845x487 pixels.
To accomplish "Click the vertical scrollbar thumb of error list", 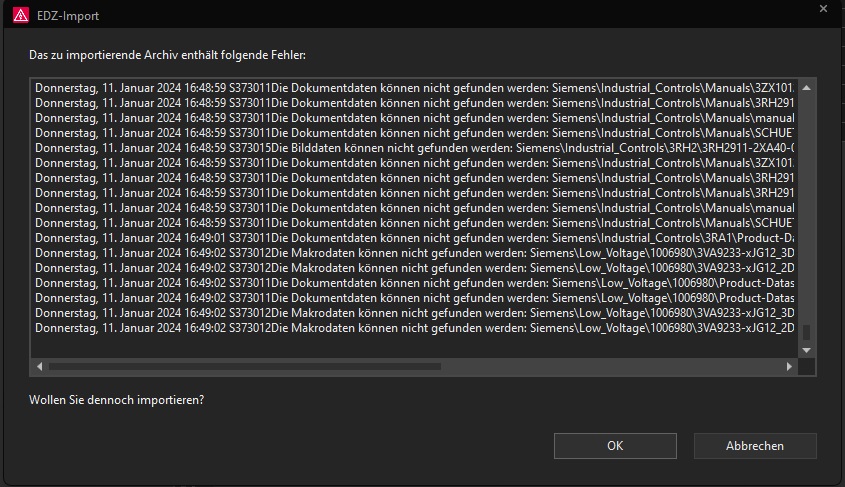I will pos(806,332).
